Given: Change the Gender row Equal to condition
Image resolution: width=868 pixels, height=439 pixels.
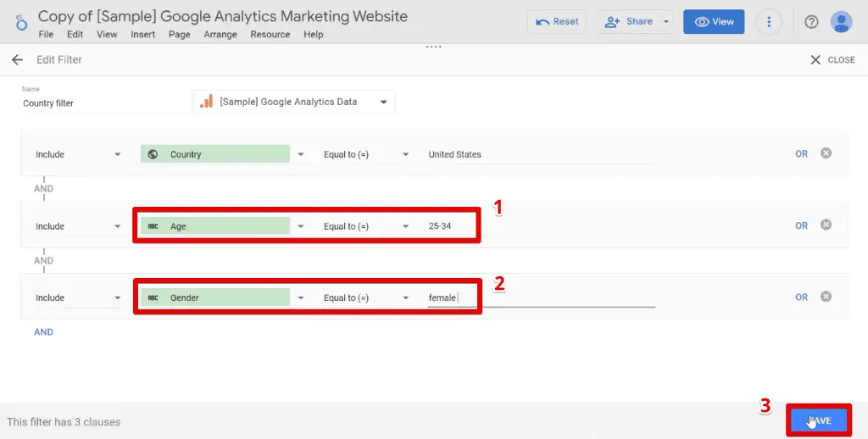Looking at the screenshot, I should [366, 298].
